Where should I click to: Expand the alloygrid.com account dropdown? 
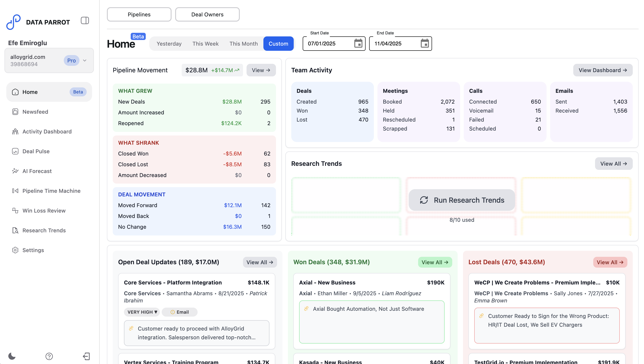point(84,60)
